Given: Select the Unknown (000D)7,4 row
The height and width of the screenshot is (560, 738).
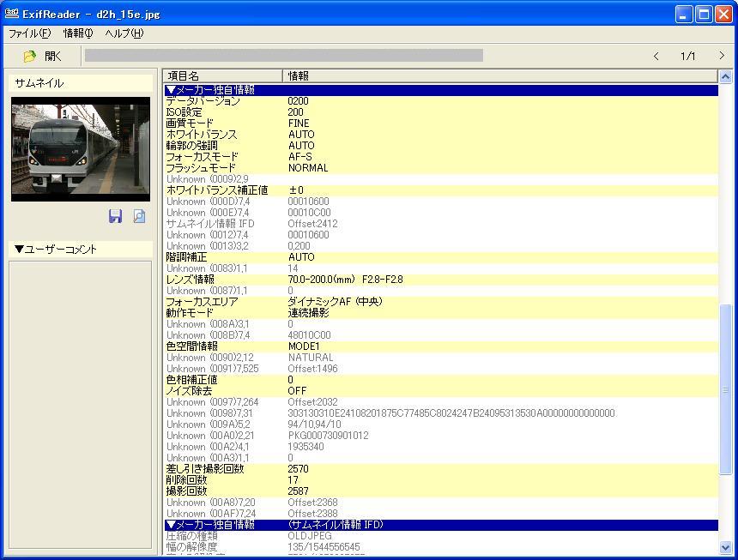Looking at the screenshot, I should click(x=441, y=202).
